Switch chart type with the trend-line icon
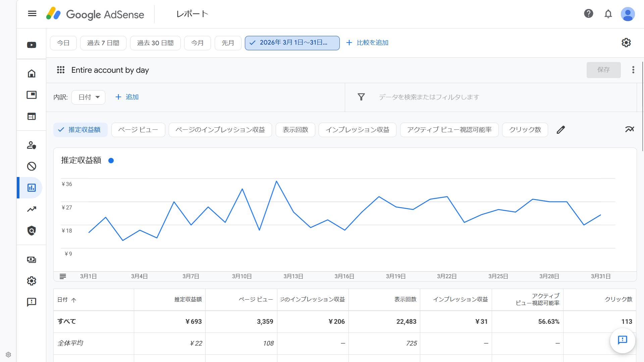 point(630,129)
